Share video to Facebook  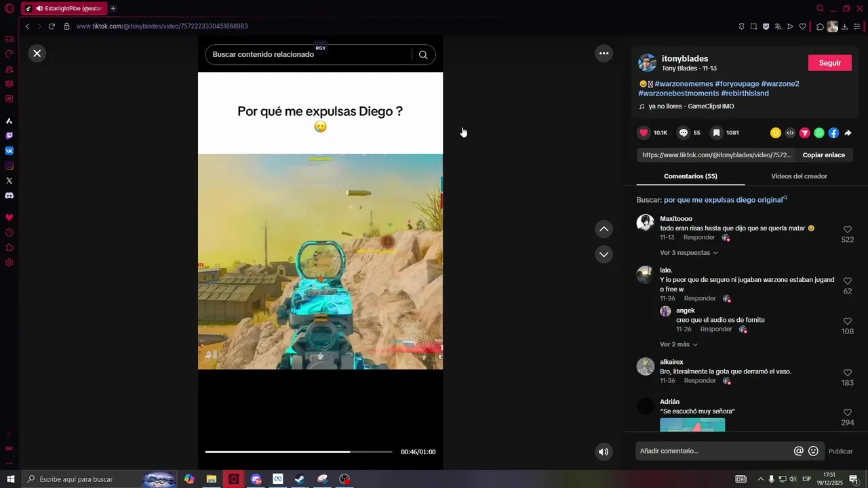click(x=833, y=133)
